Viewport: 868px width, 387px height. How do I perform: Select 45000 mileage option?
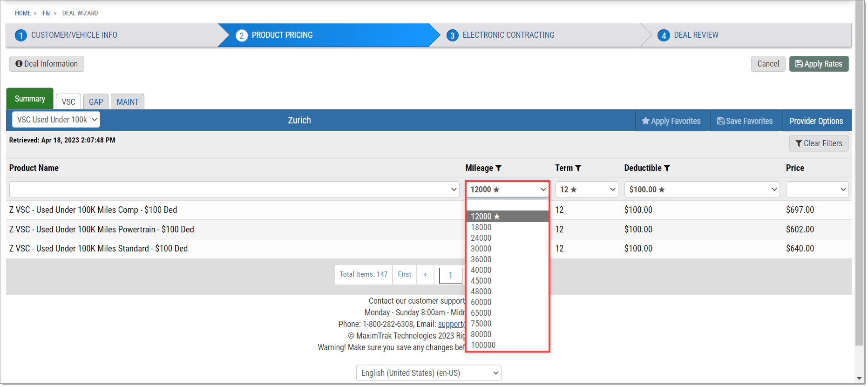click(508, 281)
